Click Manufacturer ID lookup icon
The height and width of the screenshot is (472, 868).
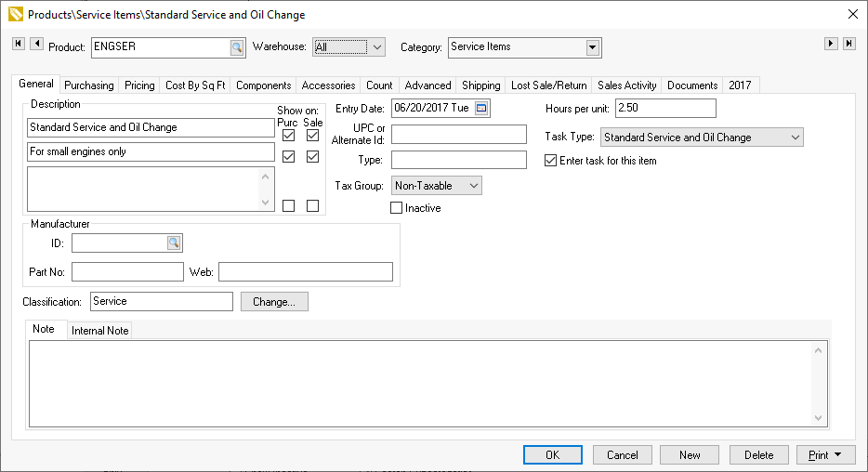174,243
